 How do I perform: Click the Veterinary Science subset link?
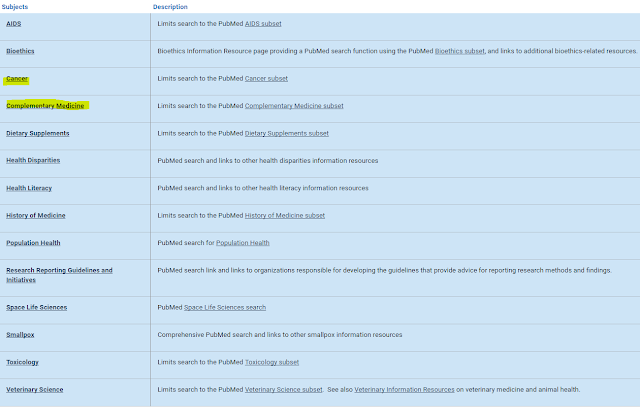click(x=283, y=389)
